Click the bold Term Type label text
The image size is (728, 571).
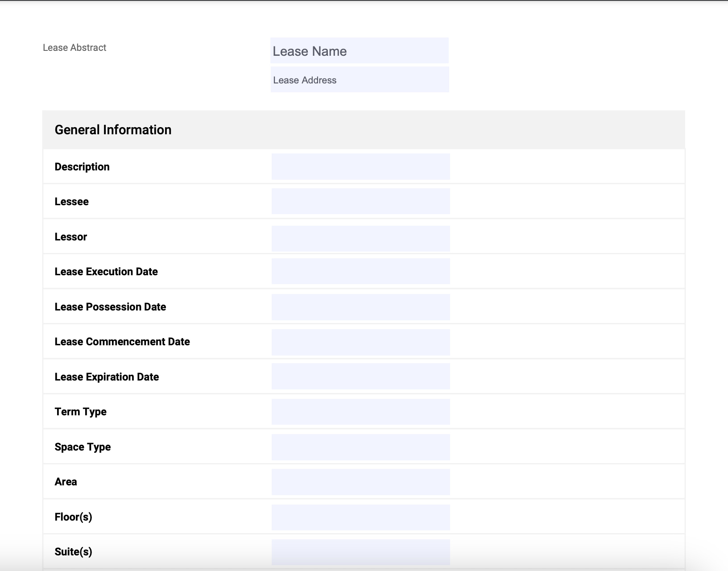[x=80, y=412]
